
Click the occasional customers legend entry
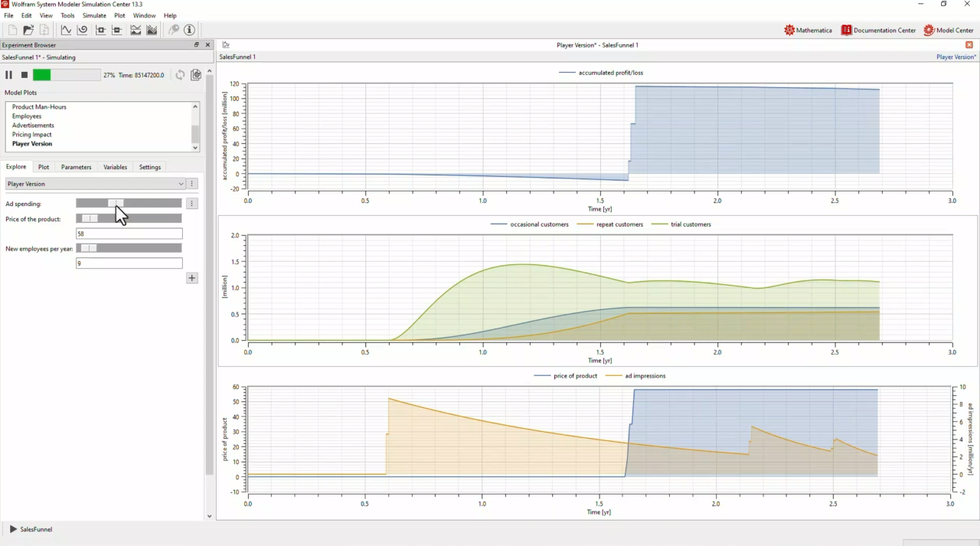[x=530, y=224]
